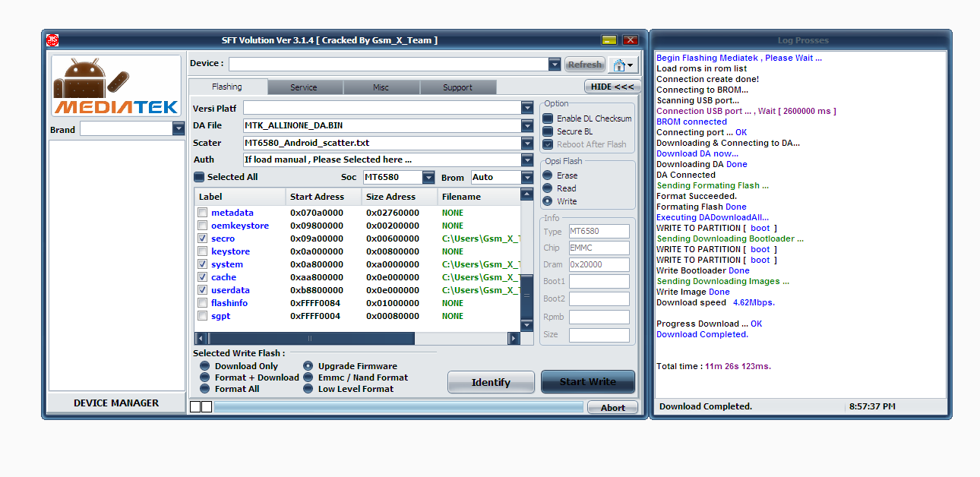
Task: Close the SFT Volution window
Action: [x=631, y=40]
